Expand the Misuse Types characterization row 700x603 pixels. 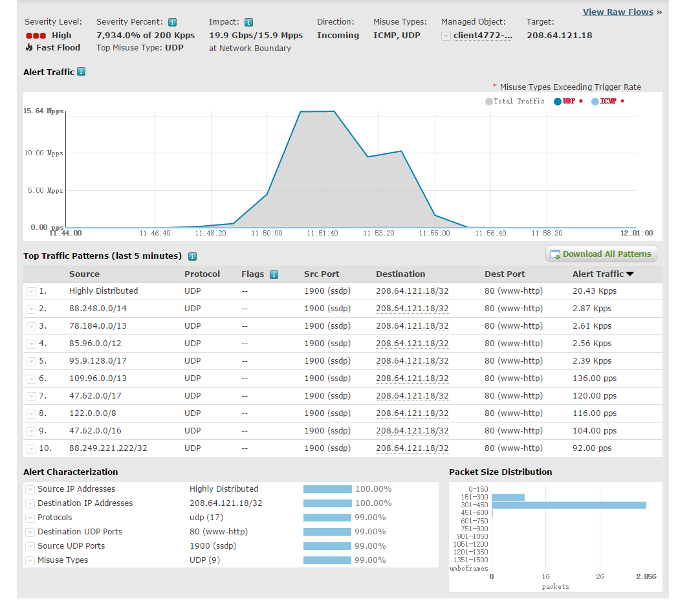(x=30, y=561)
